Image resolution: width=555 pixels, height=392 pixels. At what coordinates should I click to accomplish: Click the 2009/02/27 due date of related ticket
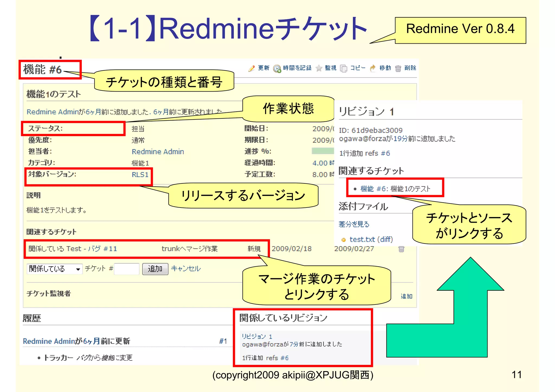pos(354,249)
